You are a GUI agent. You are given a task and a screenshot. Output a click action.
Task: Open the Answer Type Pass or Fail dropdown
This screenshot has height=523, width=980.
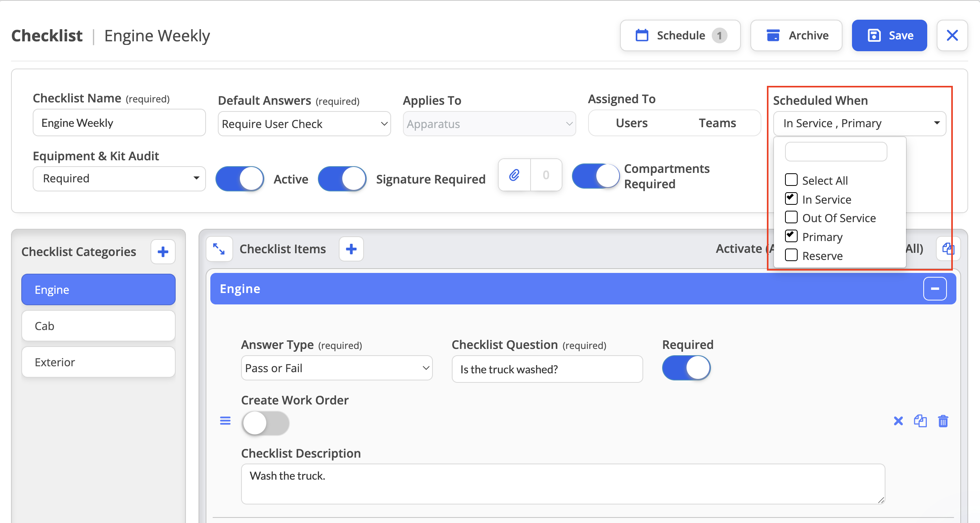337,368
